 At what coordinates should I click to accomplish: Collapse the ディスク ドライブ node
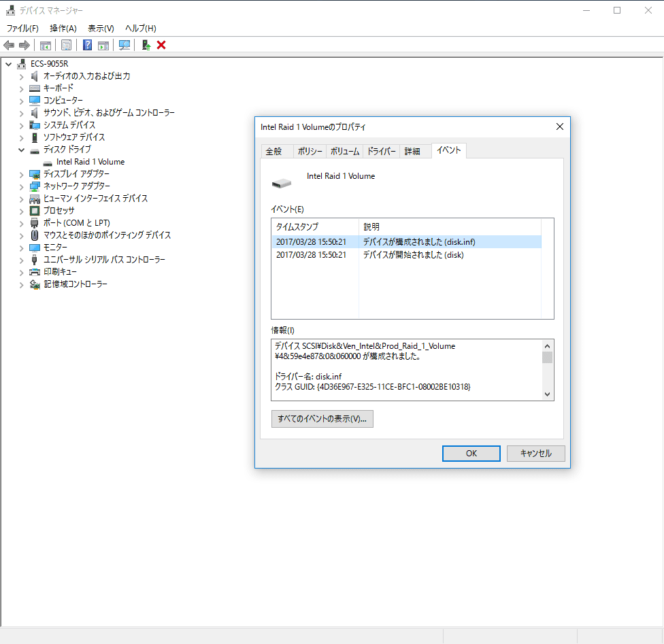[21, 150]
